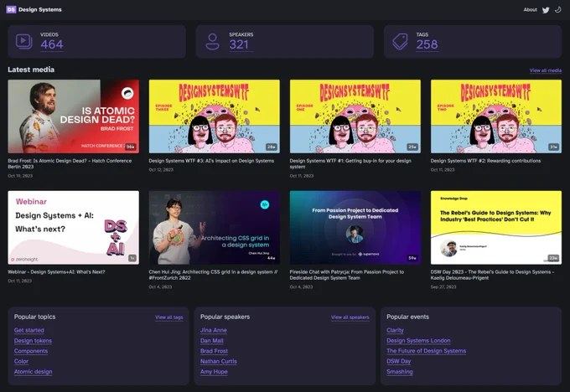The image size is (570, 392).
Task: Open speaker Nathan Curtis
Action: pos(219,362)
